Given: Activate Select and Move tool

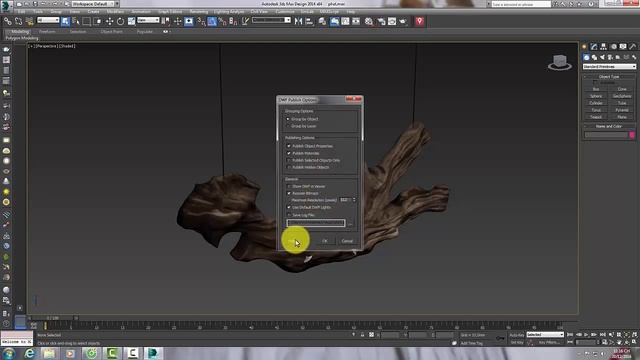Looking at the screenshot, I should pos(109,21).
